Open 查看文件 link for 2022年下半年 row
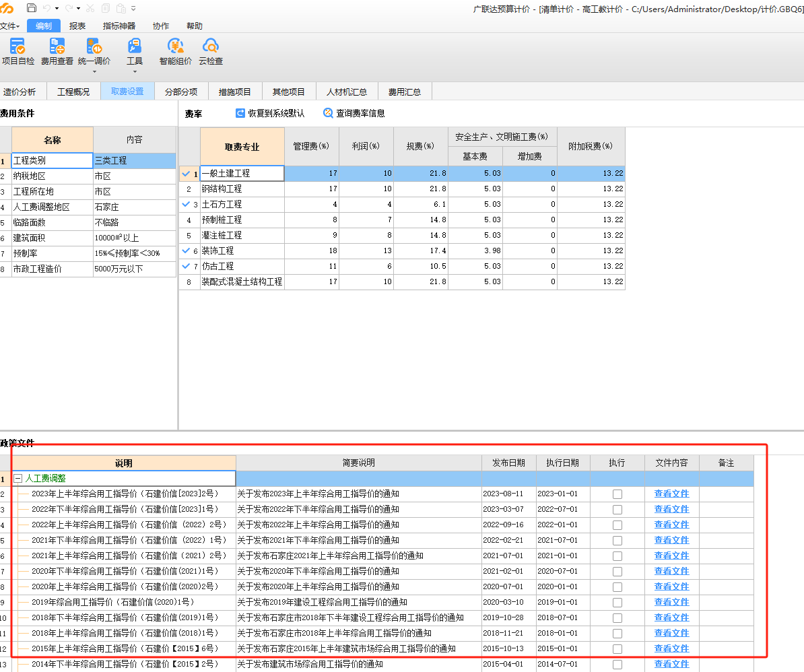The image size is (804, 672). [x=672, y=509]
